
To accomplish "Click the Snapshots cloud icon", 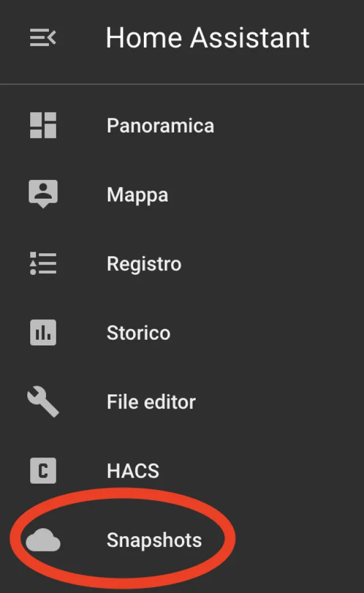I will pyautogui.click(x=43, y=540).
